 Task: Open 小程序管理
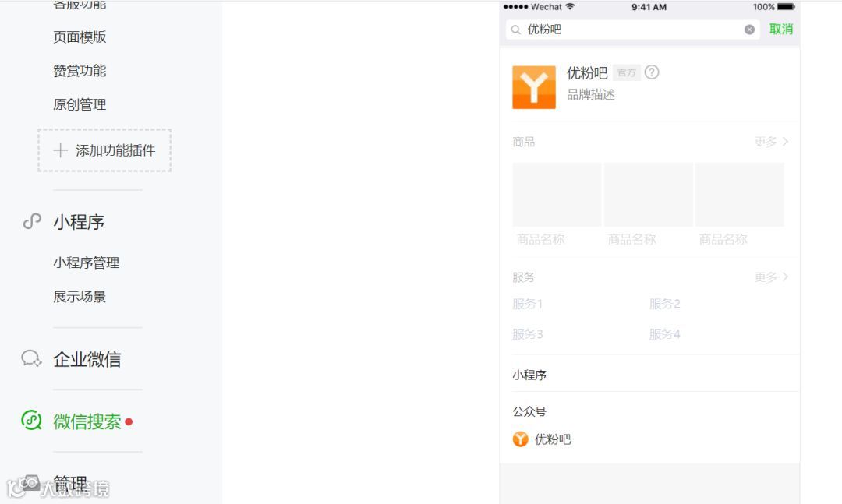(86, 263)
